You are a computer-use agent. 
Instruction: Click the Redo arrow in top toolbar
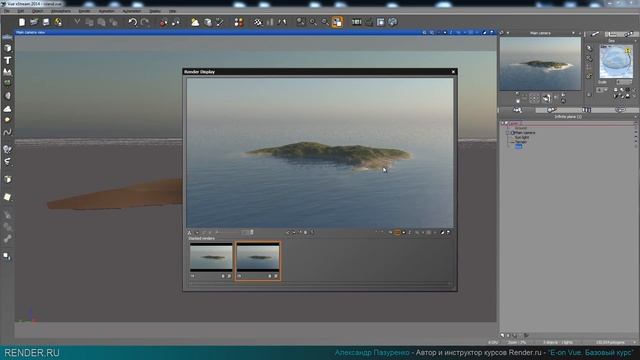[x=145, y=22]
